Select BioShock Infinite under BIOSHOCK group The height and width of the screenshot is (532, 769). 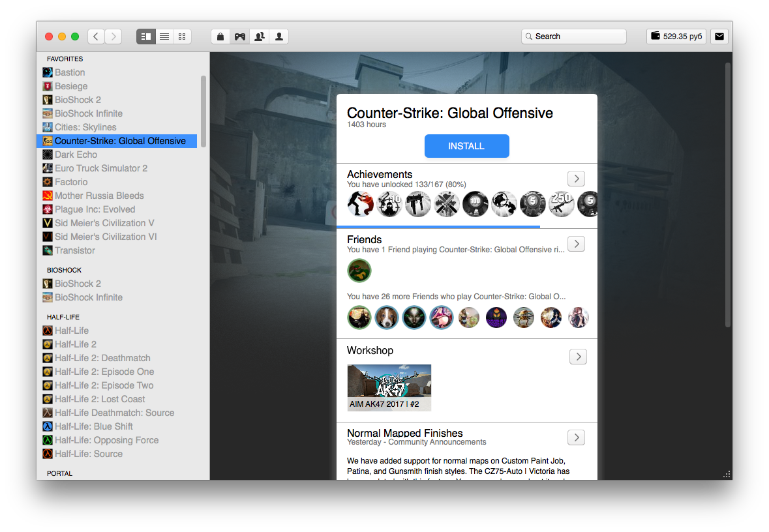(x=117, y=298)
